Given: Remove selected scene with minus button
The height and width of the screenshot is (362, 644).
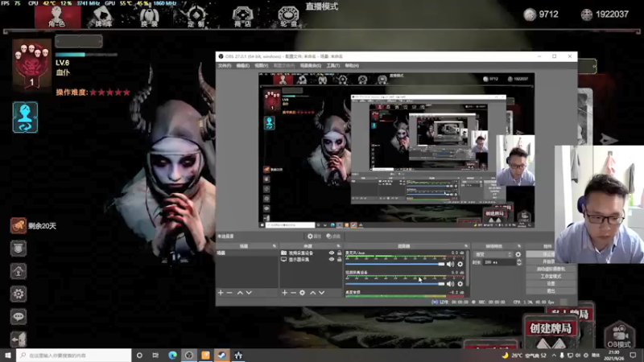Looking at the screenshot, I should (x=229, y=293).
